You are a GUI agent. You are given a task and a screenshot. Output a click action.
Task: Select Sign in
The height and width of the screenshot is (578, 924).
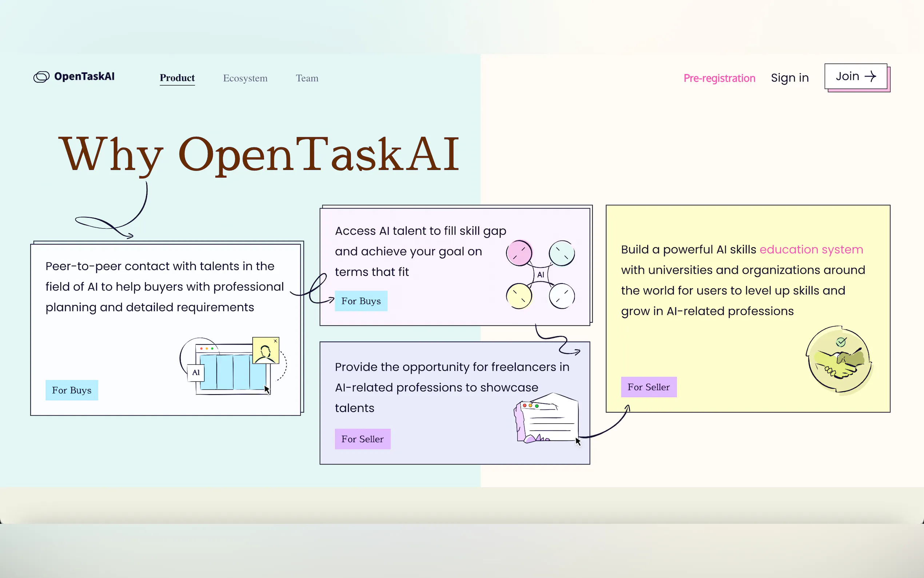[789, 78]
